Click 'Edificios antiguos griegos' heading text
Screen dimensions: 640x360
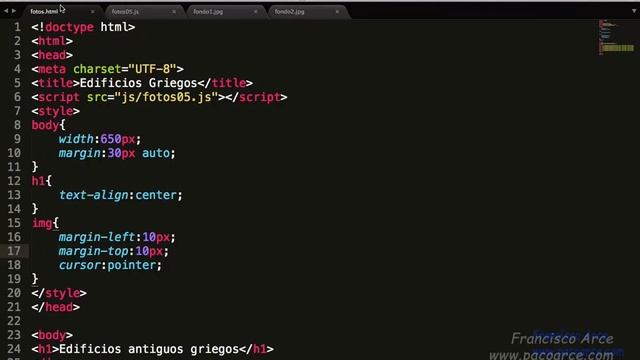(x=149, y=349)
